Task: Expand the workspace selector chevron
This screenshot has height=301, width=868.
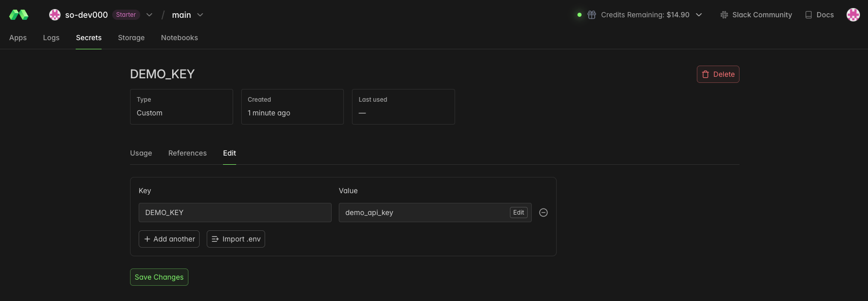Action: [149, 15]
